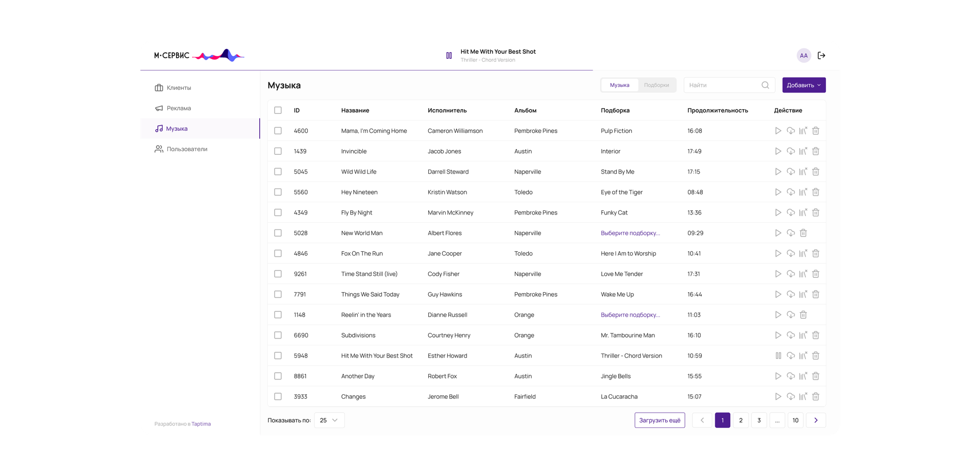980x476 pixels.
Task: Open the AA user avatar
Action: coord(803,56)
